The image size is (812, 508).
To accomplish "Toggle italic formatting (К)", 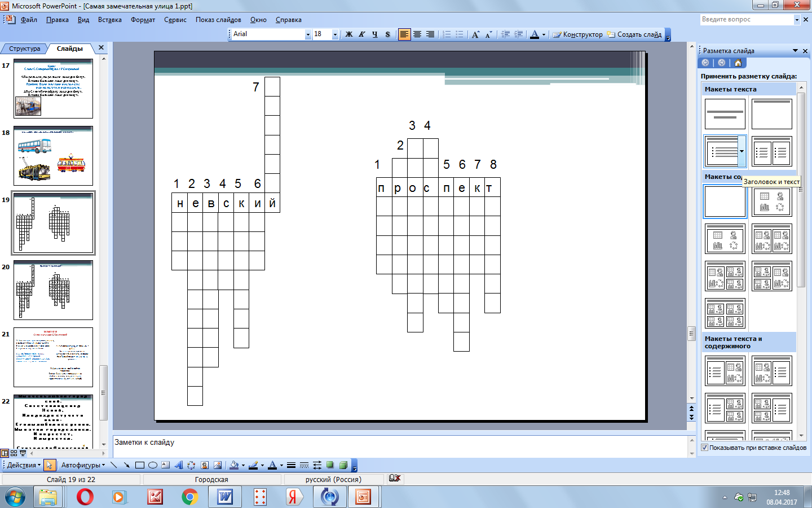I will point(362,34).
